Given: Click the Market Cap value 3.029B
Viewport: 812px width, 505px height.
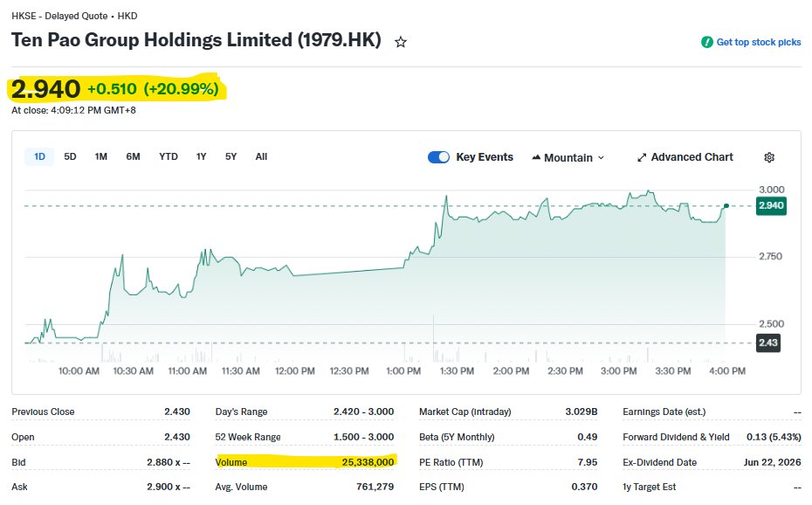Looking at the screenshot, I should (581, 412).
